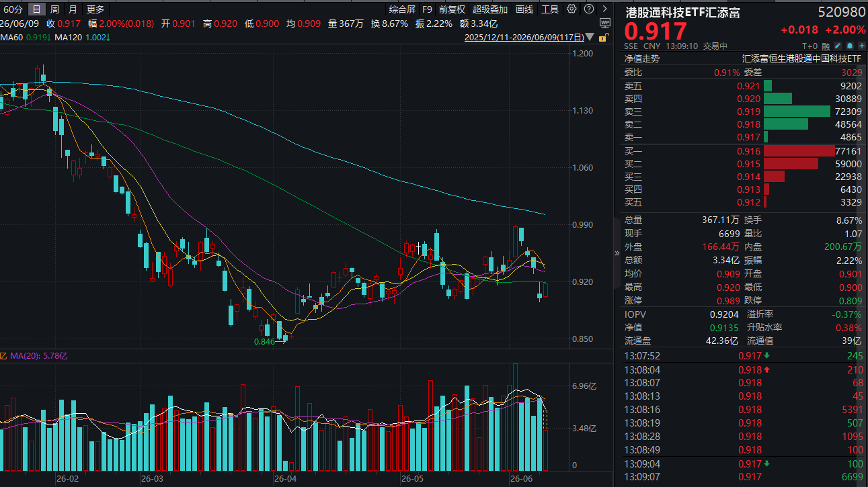This screenshot has width=868, height=487.
Task: Click the 内盘 value 200.67万
Action: point(843,247)
